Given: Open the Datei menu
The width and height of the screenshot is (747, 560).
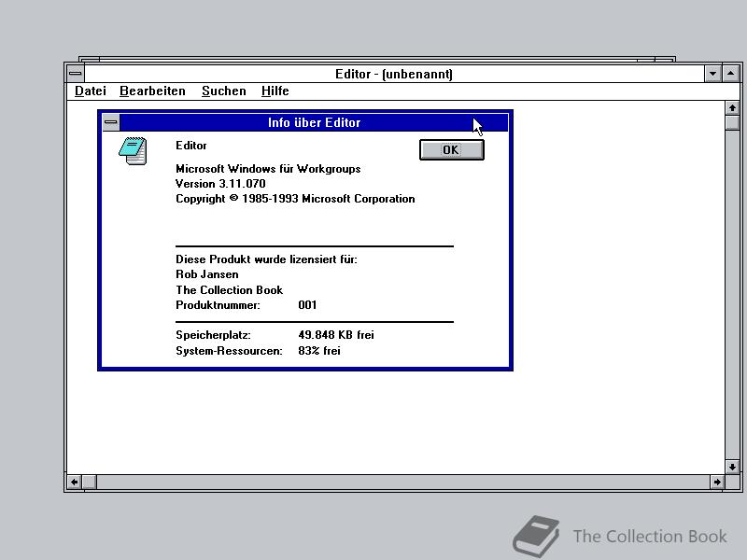Looking at the screenshot, I should click(91, 91).
